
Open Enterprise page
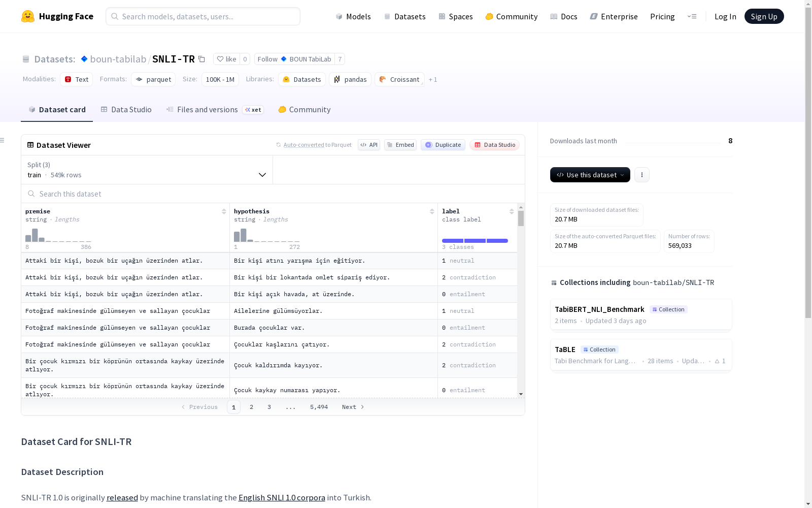[614, 16]
